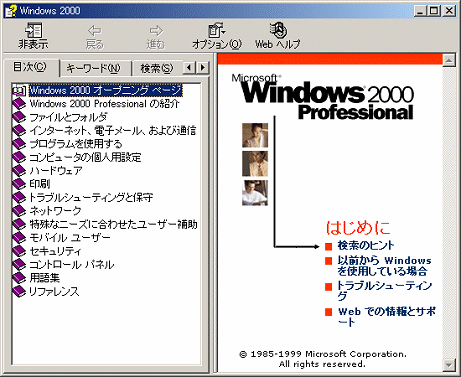This screenshot has height=377, width=461.
Task: Switch to the キーワード(N) tab
Action: click(x=93, y=68)
